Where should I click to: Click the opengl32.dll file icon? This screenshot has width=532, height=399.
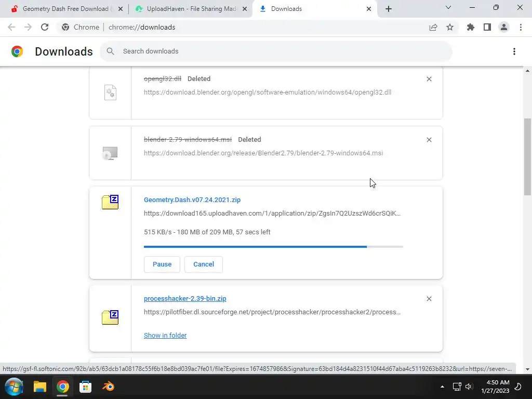[x=110, y=92]
